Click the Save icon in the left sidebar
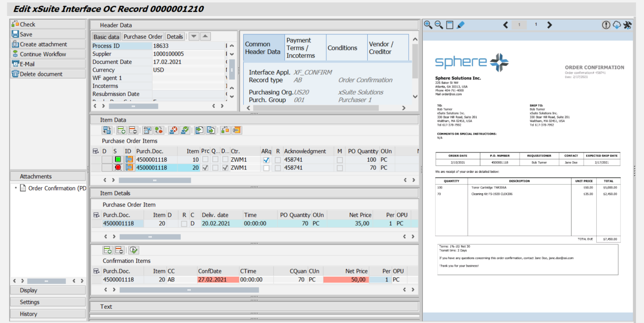The height and width of the screenshot is (323, 644). point(16,34)
